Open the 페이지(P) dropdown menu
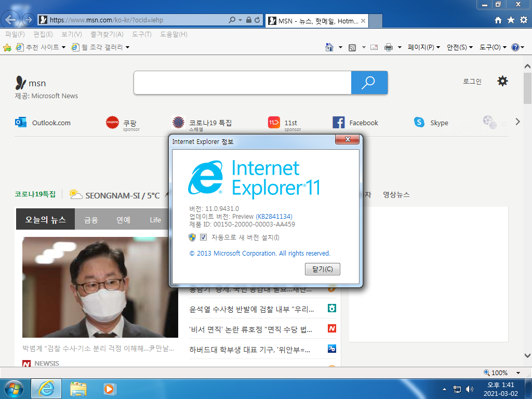532x399 pixels. pos(424,47)
